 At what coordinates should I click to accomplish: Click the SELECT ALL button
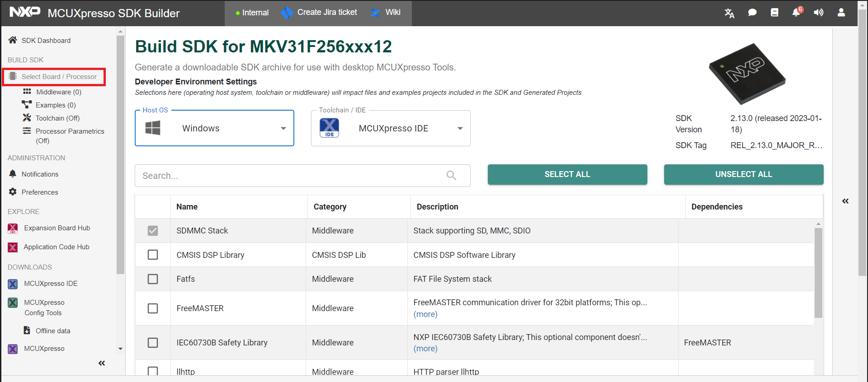(x=567, y=174)
